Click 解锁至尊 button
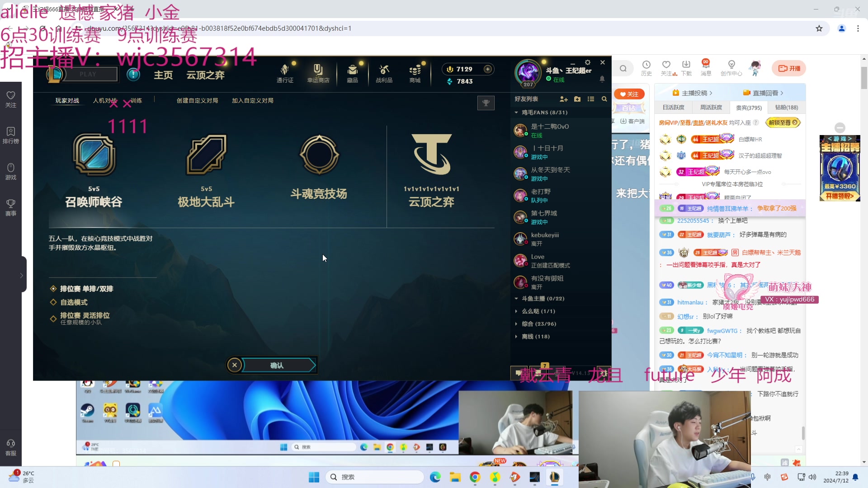The width and height of the screenshot is (868, 488). tap(783, 122)
